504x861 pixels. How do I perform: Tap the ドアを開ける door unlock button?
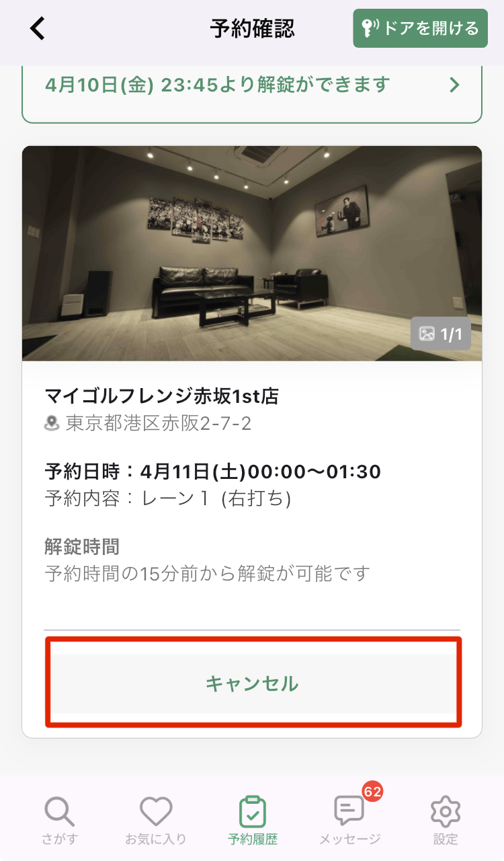pos(420,28)
